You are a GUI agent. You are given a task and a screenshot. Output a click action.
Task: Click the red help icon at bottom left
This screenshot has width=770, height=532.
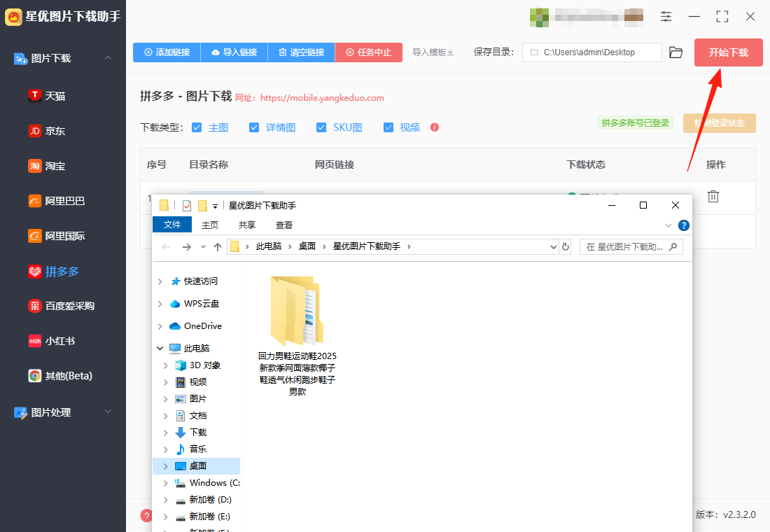click(x=146, y=515)
